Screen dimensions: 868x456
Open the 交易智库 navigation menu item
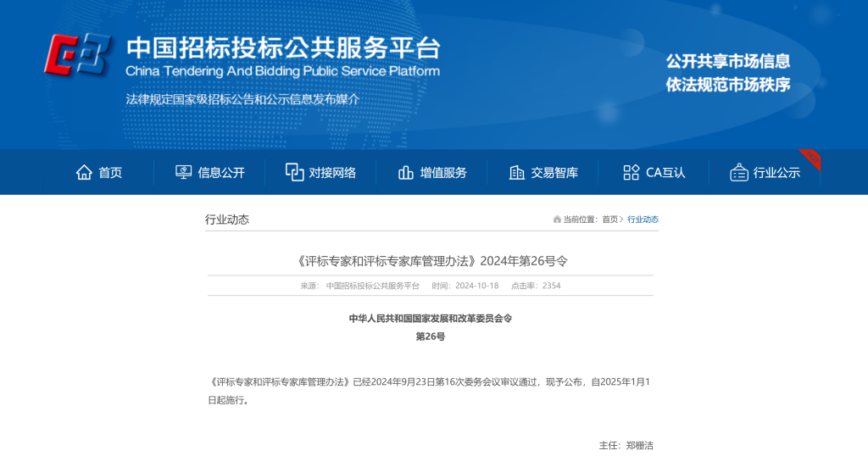(x=543, y=173)
